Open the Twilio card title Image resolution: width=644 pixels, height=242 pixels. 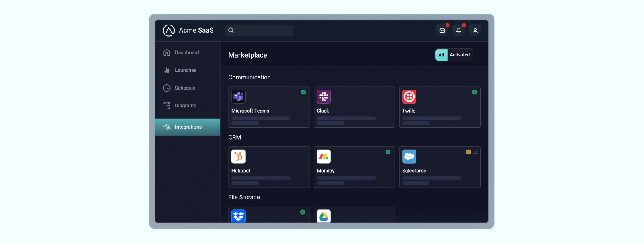(409, 111)
